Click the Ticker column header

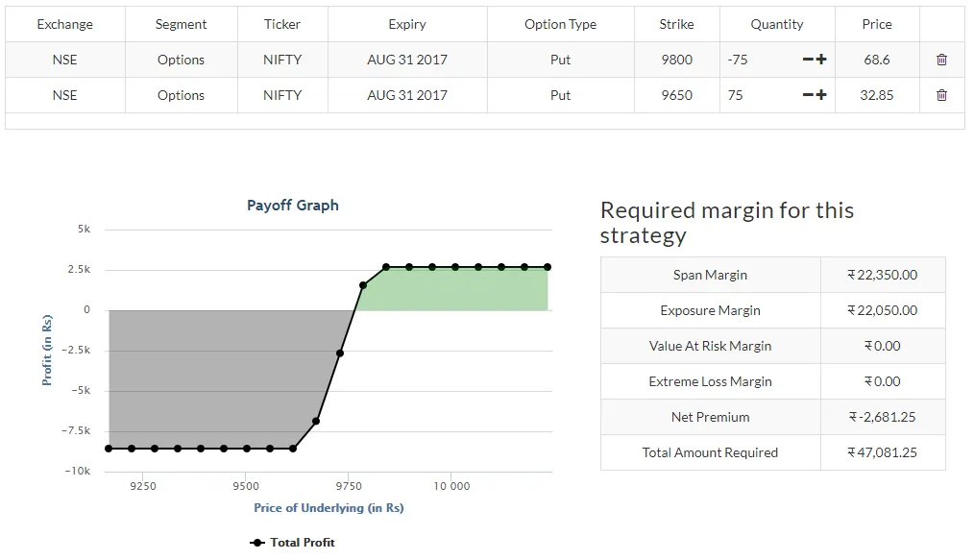282,24
